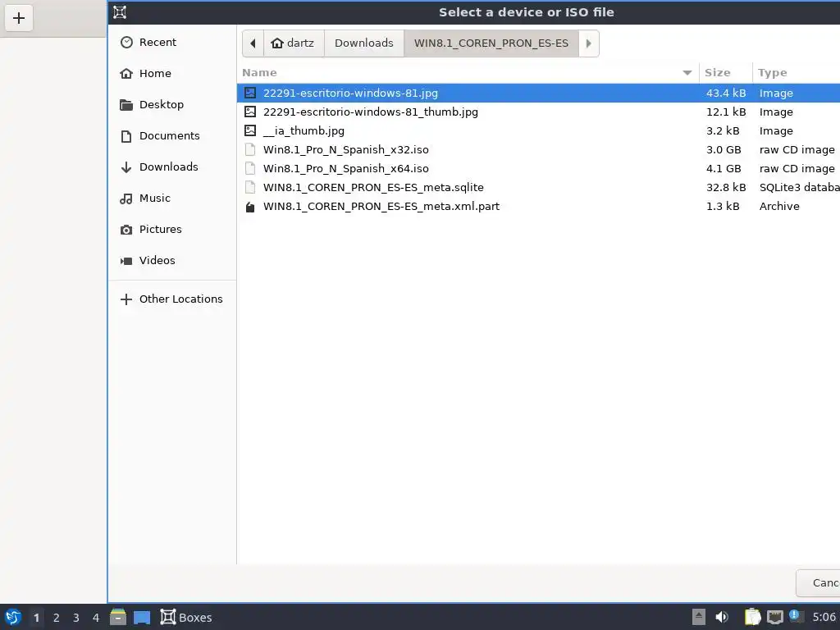This screenshot has width=840, height=630.
Task: Switch to workspace 4
Action: click(96, 618)
